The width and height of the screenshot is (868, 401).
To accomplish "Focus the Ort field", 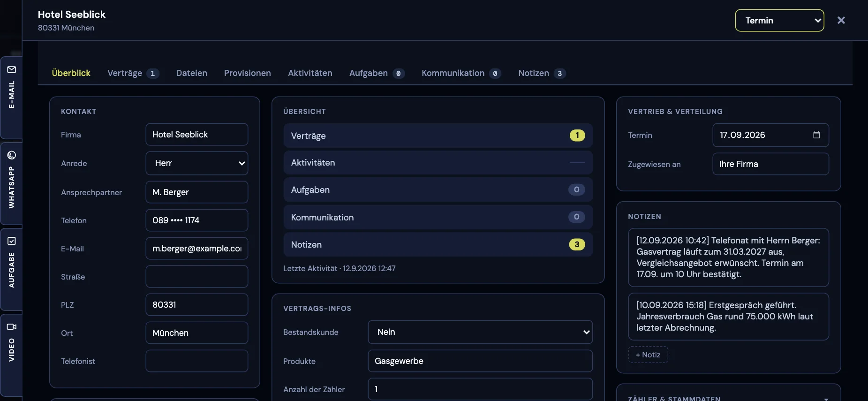I will 197,333.
